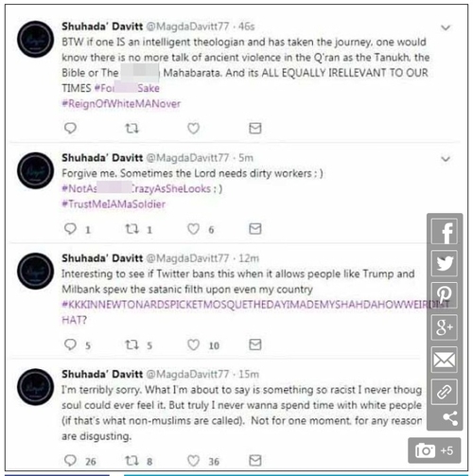Like the 12m tweet showing 10 likes

coord(193,344)
